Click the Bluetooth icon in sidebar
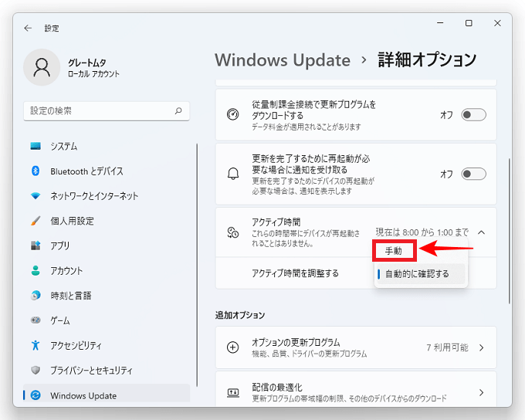525x420 pixels. coord(36,171)
